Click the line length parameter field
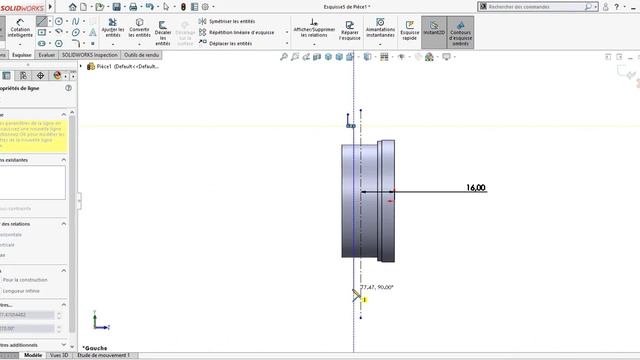 pos(27,315)
